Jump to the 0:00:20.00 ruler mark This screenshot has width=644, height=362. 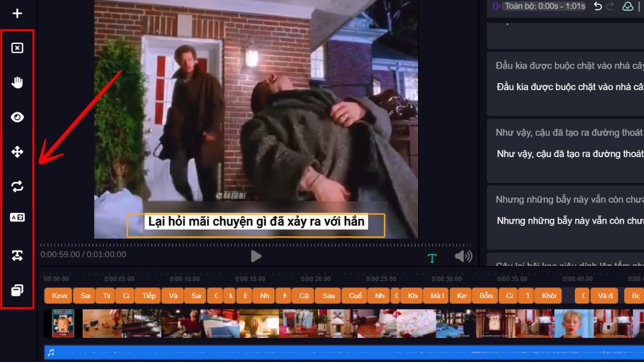(x=316, y=279)
